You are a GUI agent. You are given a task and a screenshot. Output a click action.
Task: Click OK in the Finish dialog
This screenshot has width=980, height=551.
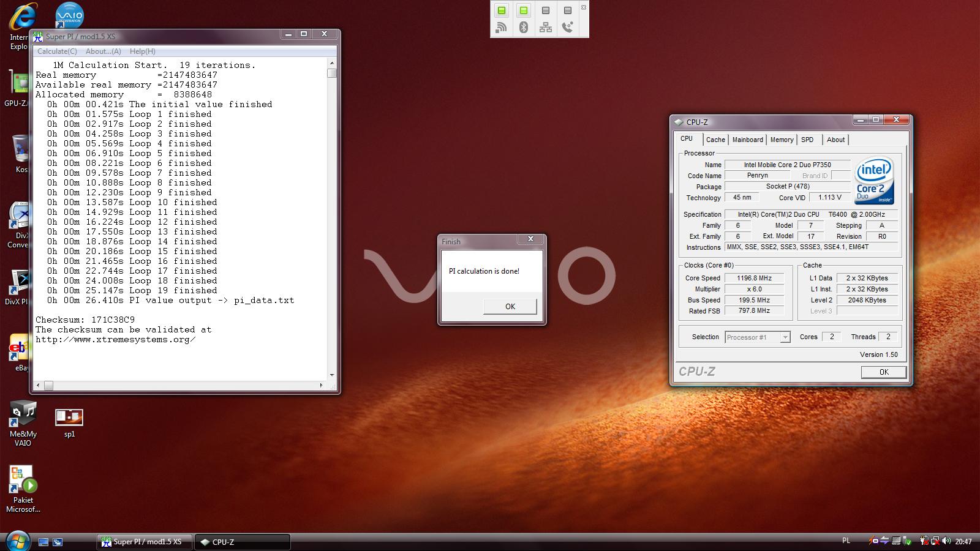(510, 307)
